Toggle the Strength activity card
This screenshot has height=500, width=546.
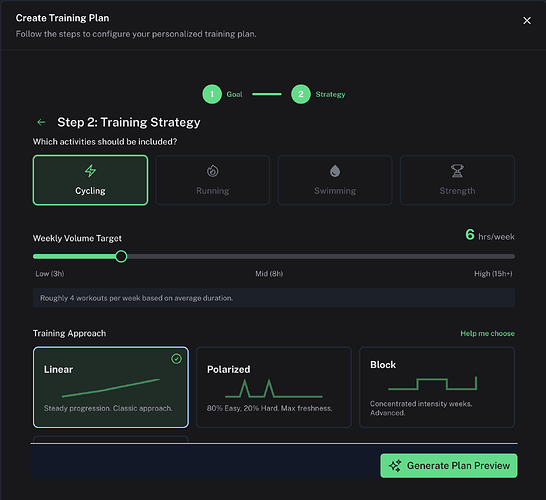457,180
